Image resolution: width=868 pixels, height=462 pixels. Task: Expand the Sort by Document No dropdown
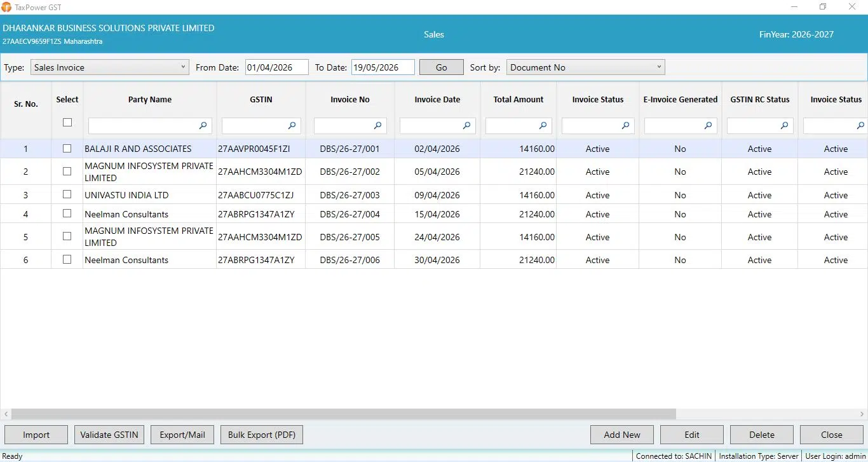pyautogui.click(x=586, y=67)
